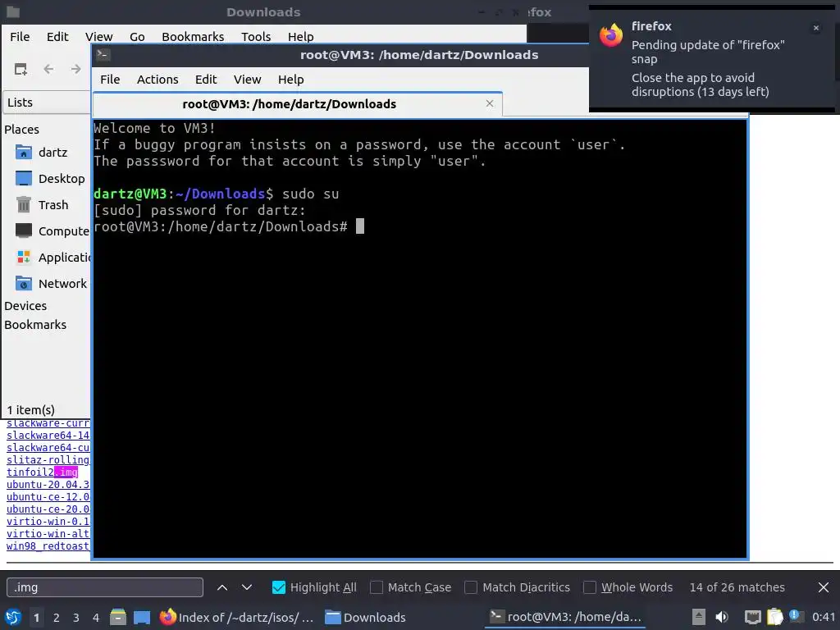840x630 pixels.
Task: Open Actions menu in the terminal
Action: pos(157,80)
